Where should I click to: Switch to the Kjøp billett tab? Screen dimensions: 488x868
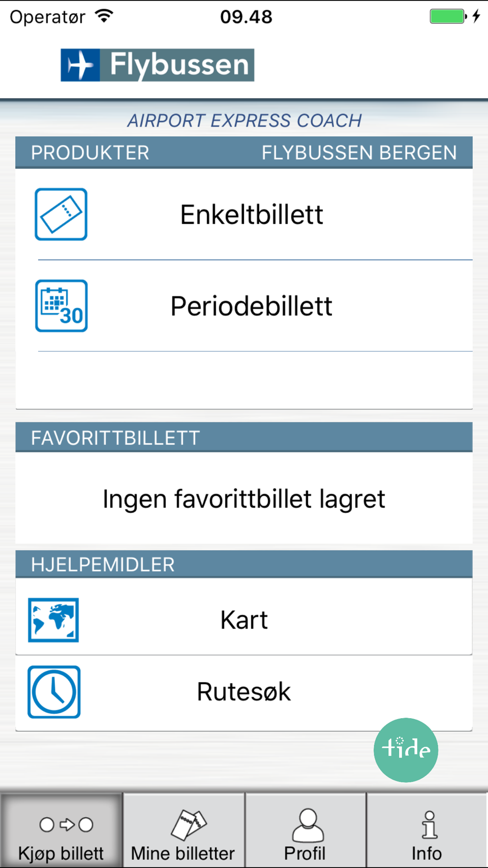pyautogui.click(x=61, y=830)
